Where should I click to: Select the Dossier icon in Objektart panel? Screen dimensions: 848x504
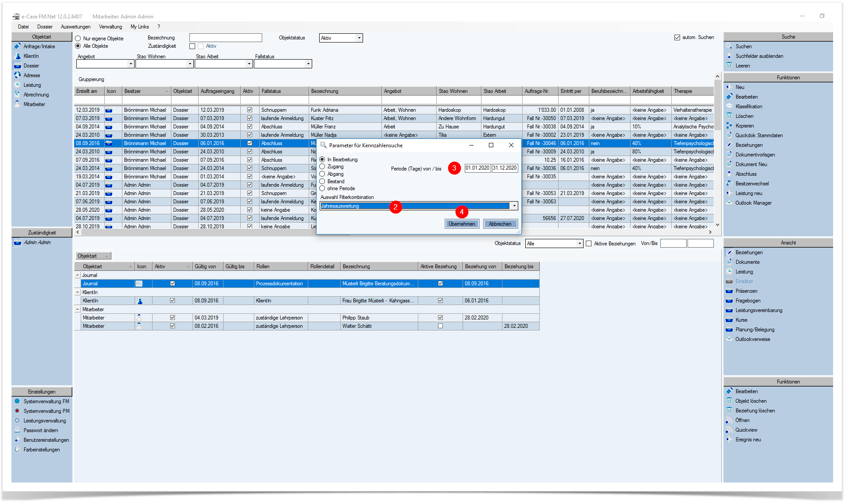tap(17, 66)
